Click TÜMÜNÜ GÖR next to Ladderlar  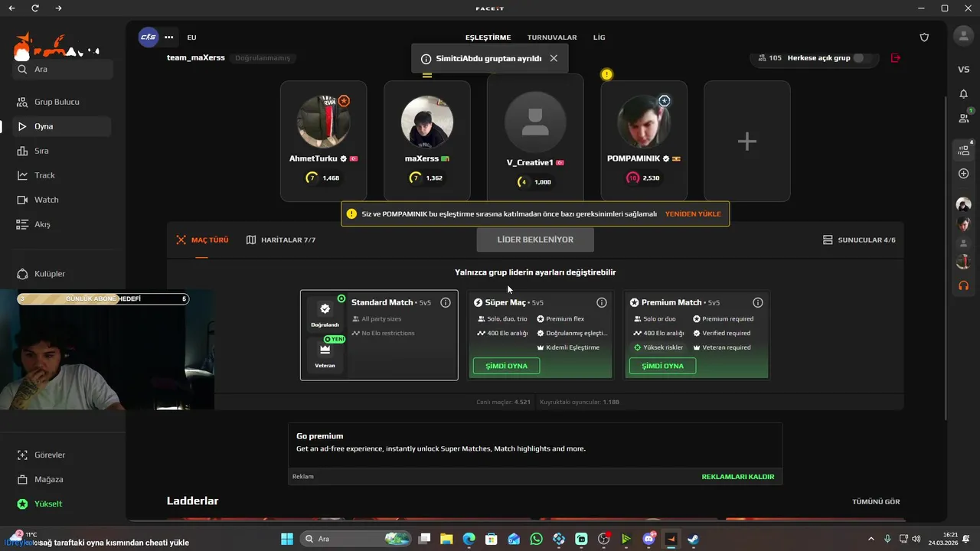tap(876, 502)
